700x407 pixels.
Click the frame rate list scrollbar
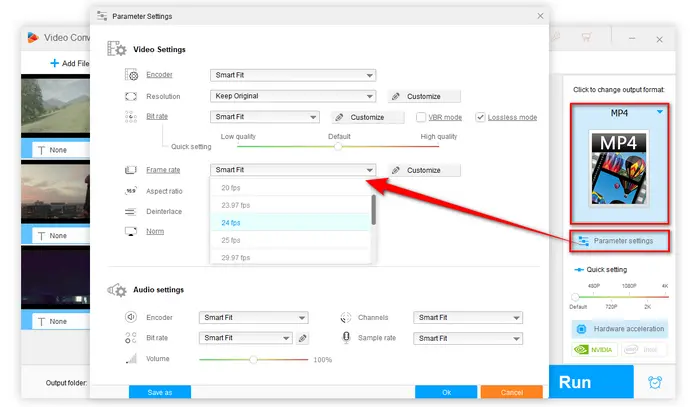373,210
